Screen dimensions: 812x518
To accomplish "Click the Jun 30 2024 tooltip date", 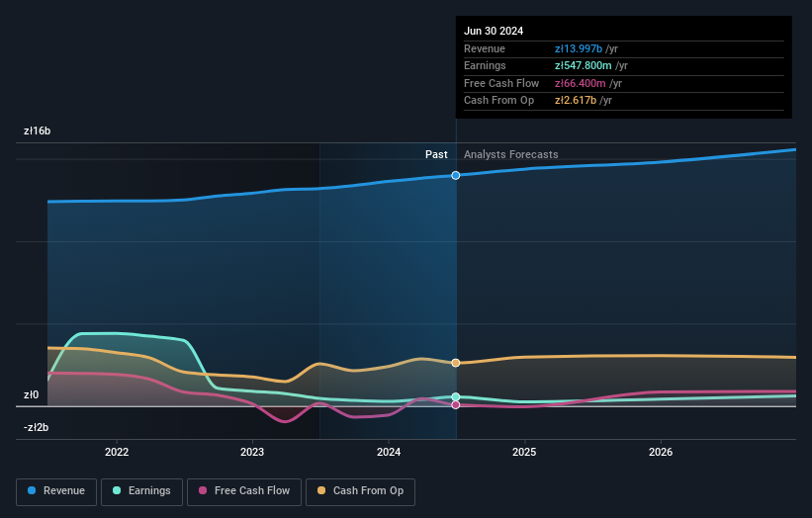I will click(x=494, y=31).
